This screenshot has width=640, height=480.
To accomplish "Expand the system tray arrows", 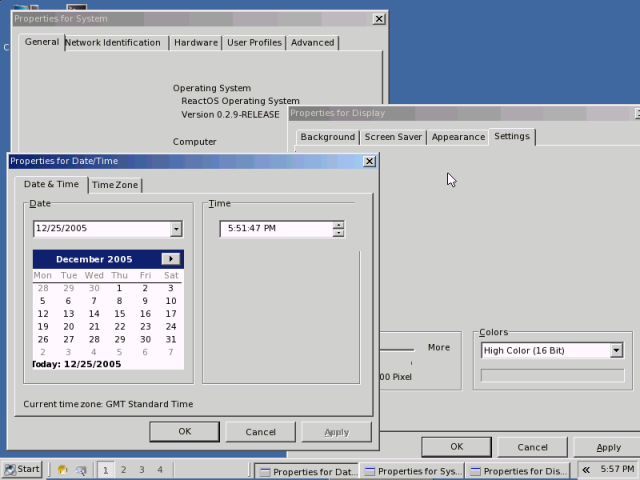I will 585,469.
